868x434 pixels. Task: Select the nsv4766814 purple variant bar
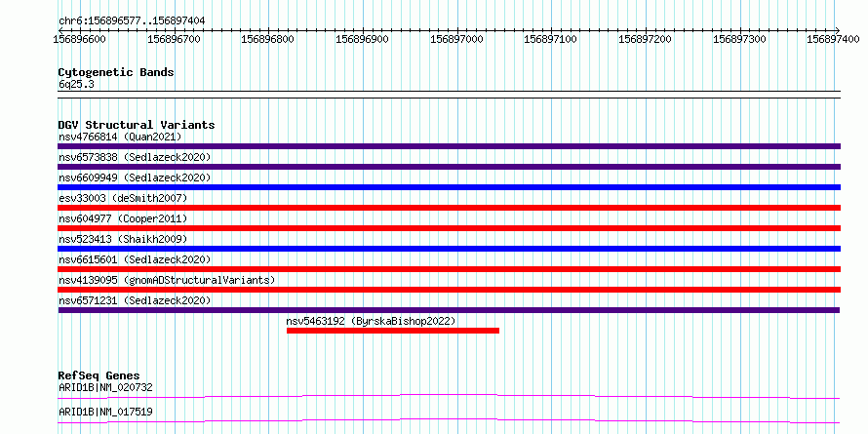(x=449, y=146)
